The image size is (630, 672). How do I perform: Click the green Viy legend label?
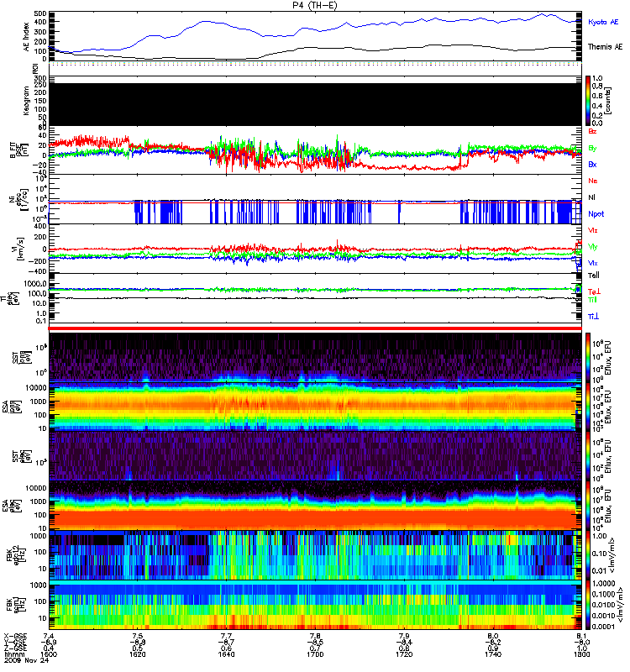click(x=593, y=247)
